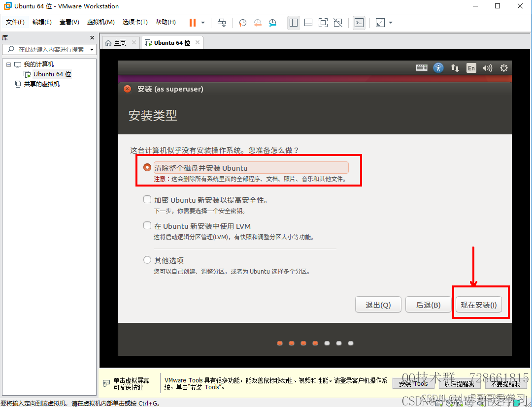Click the pause virtual machine icon
Image resolution: width=532 pixels, height=407 pixels.
coord(193,22)
